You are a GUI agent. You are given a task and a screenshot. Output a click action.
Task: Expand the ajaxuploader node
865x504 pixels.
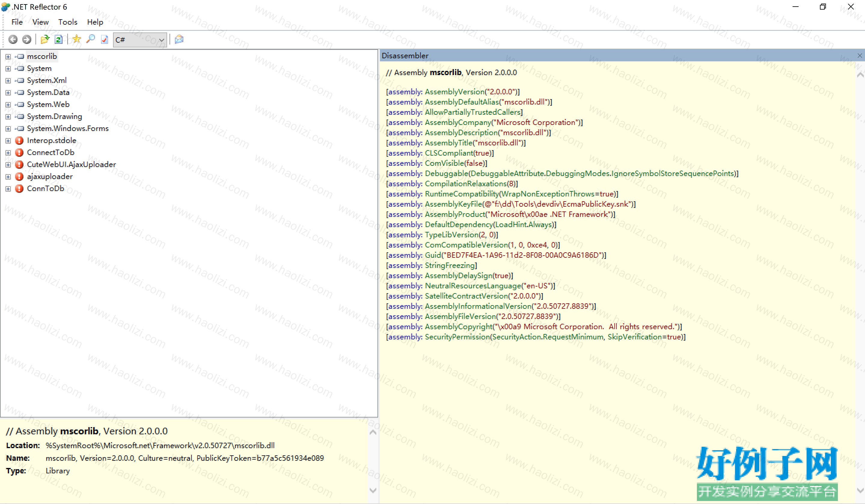(x=8, y=177)
